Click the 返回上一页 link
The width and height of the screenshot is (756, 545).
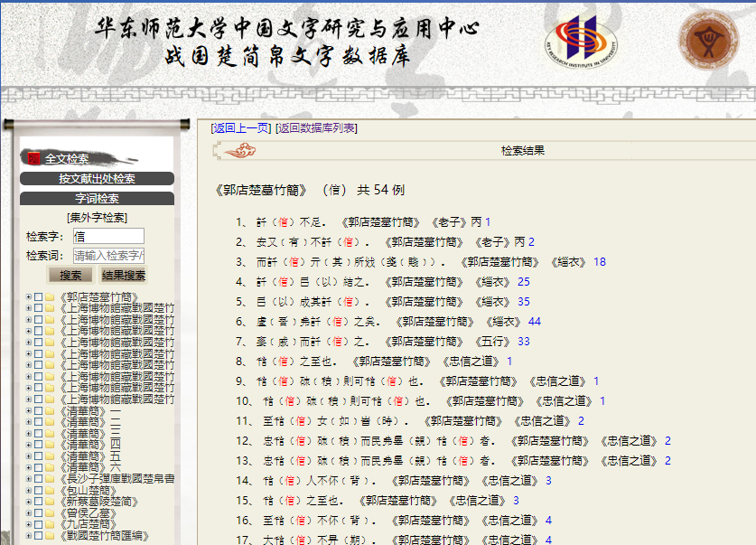click(x=240, y=127)
